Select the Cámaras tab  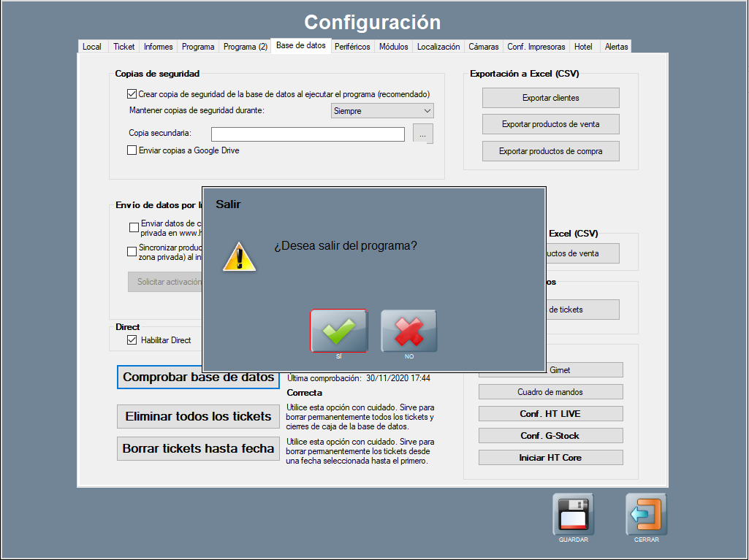483,47
